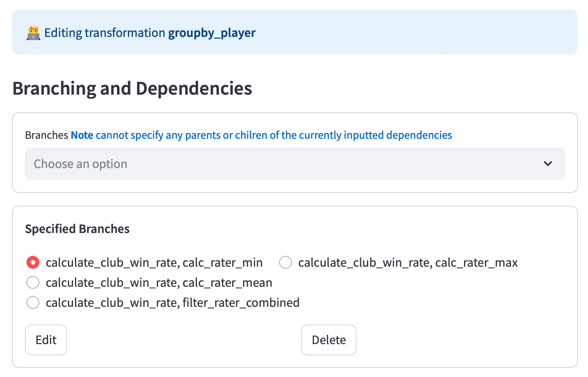Select the filter_rater_combined radio circle
Screen dimensions: 588x377
33,302
